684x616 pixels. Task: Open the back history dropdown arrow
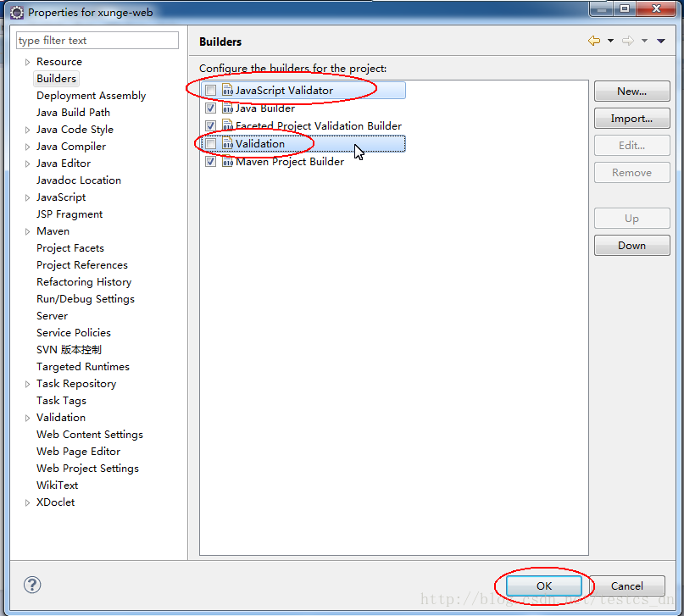pyautogui.click(x=611, y=41)
